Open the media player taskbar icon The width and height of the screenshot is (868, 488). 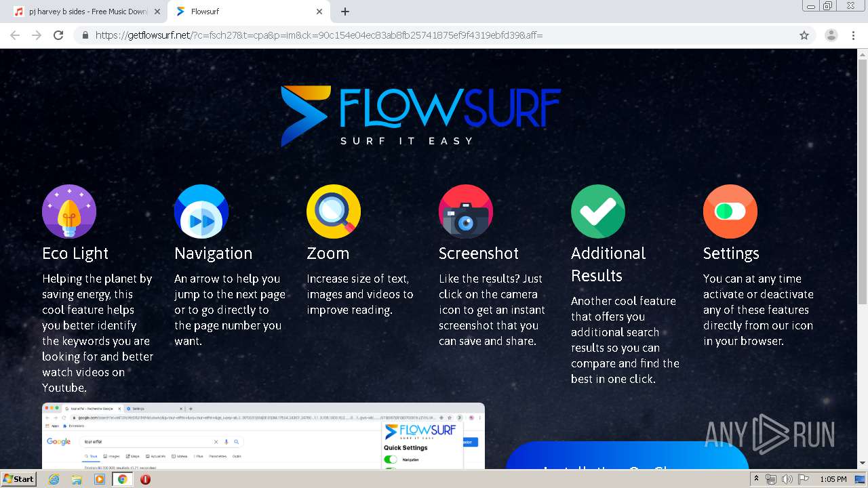[100, 479]
